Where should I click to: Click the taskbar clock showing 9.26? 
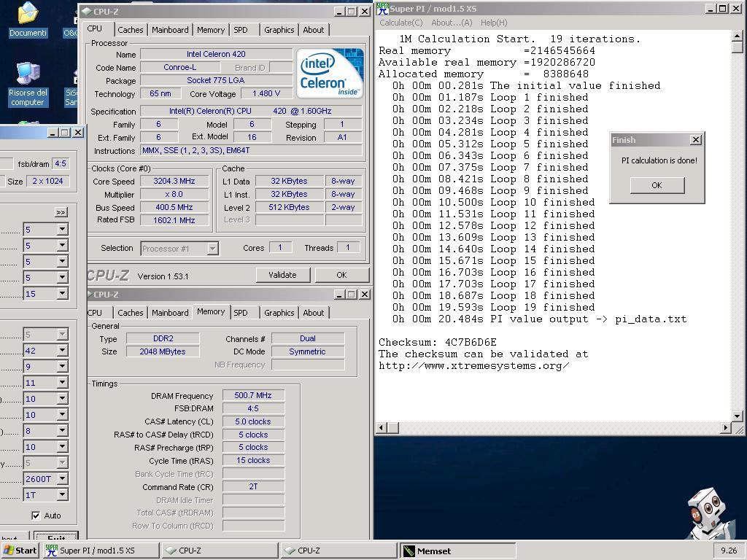729,551
